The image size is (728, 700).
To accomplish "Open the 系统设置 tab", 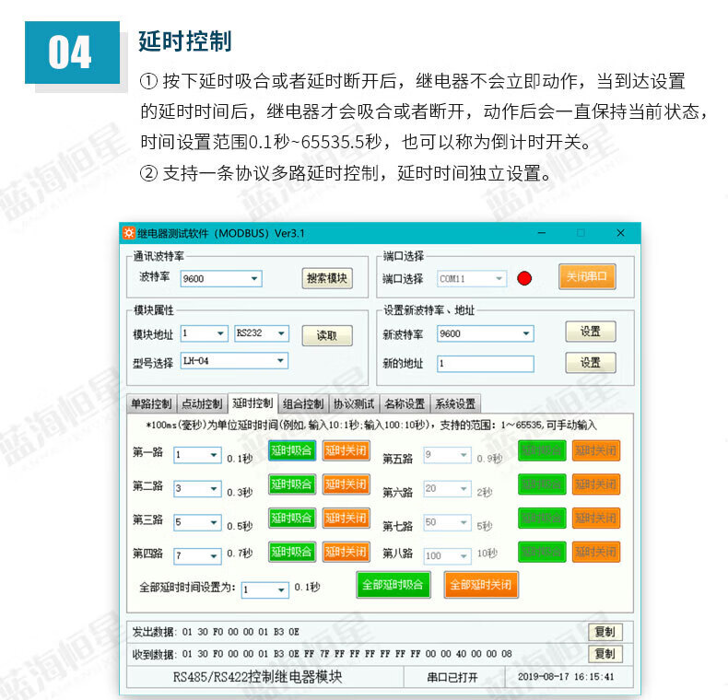I will (455, 403).
